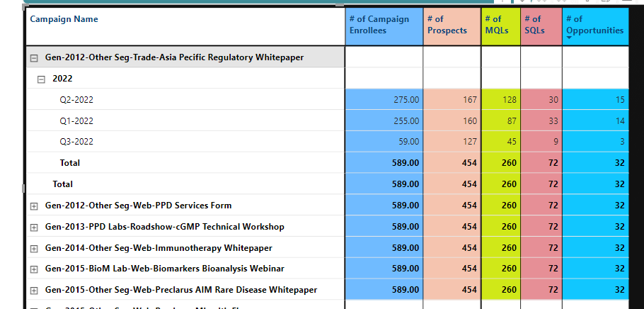Screen dimensions: 644x309
Task: Click opportunities value 14 in Q1-2022 row
Action: click(x=620, y=121)
